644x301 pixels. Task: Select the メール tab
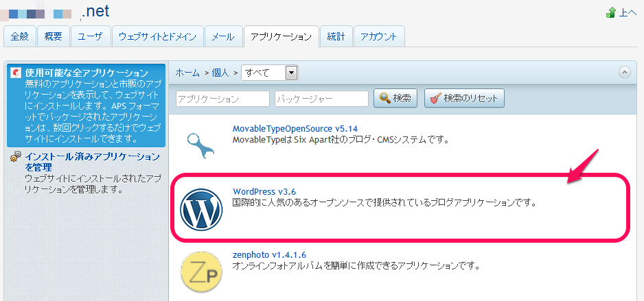coord(223,36)
